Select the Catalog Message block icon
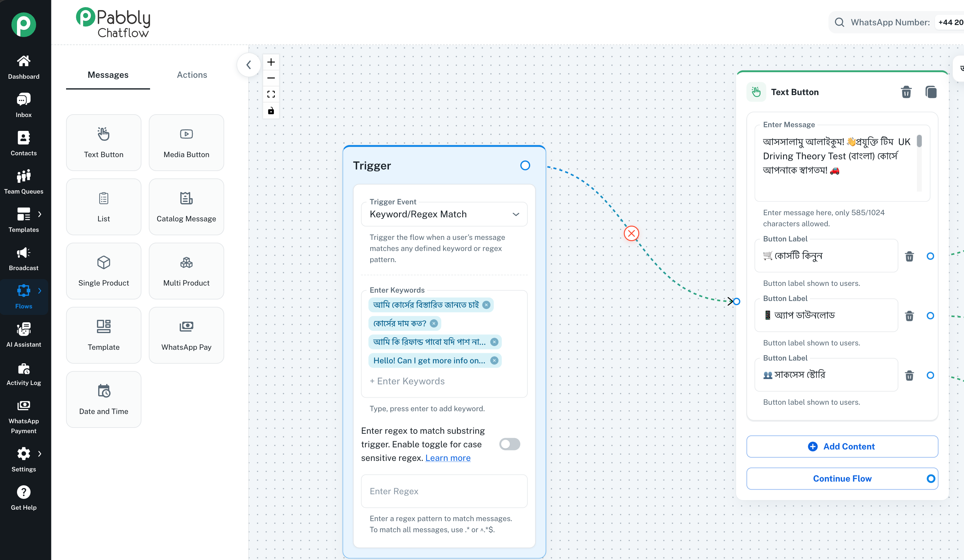The width and height of the screenshot is (964, 560). [x=186, y=198]
